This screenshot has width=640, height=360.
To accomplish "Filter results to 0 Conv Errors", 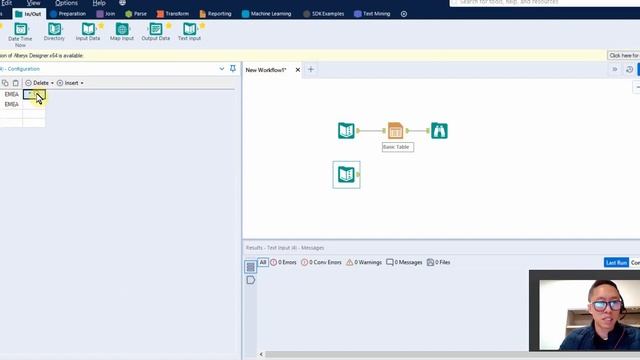I will (321, 262).
